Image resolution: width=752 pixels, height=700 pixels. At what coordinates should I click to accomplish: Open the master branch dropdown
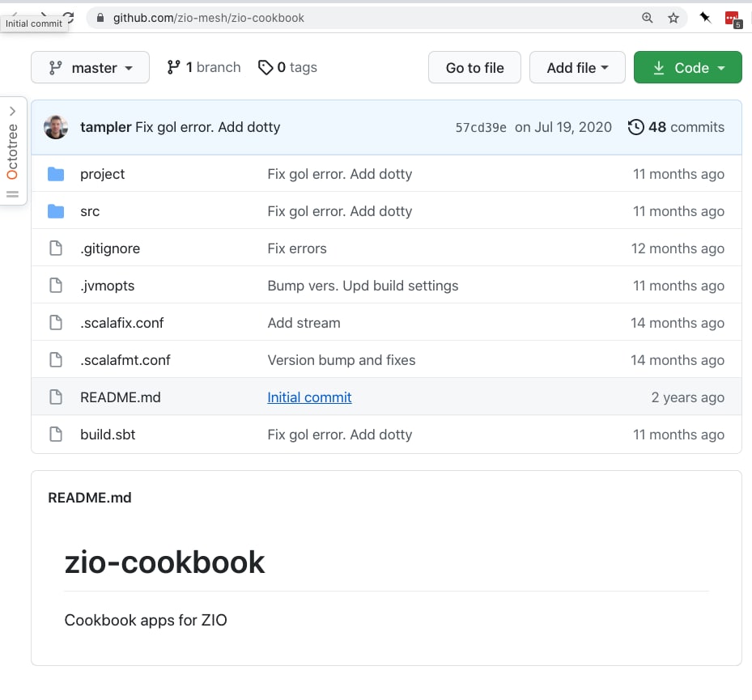(90, 68)
